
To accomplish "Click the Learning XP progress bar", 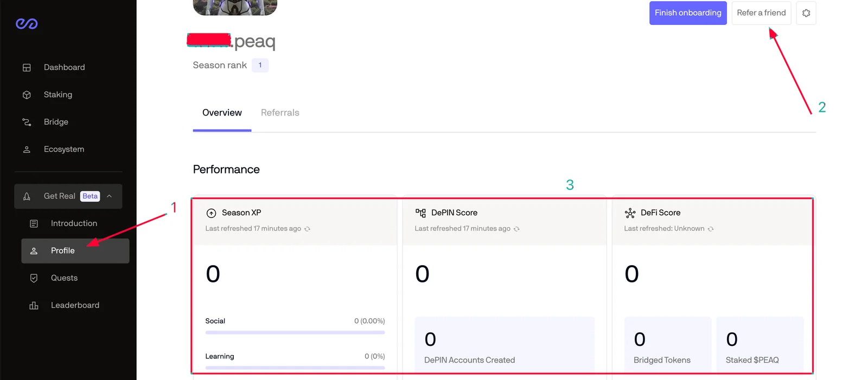I will pyautogui.click(x=295, y=368).
